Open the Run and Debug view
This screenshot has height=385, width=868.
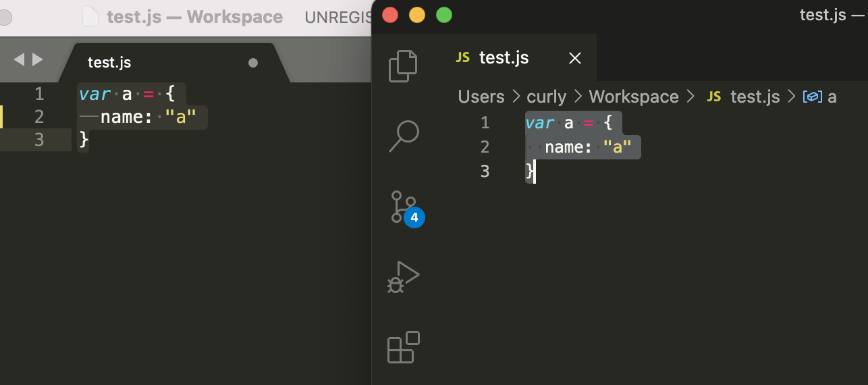[404, 277]
